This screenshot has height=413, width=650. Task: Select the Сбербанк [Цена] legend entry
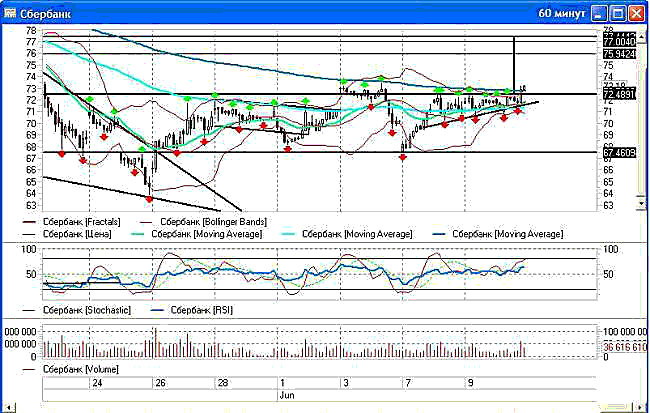(67, 234)
